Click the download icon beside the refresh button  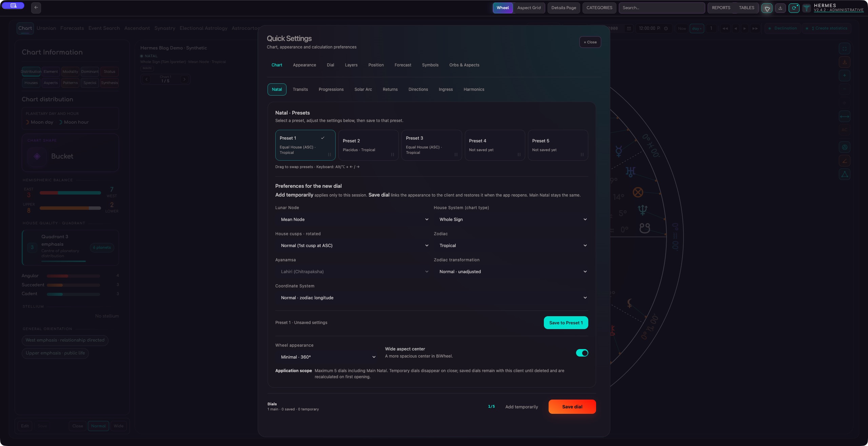pyautogui.click(x=780, y=8)
